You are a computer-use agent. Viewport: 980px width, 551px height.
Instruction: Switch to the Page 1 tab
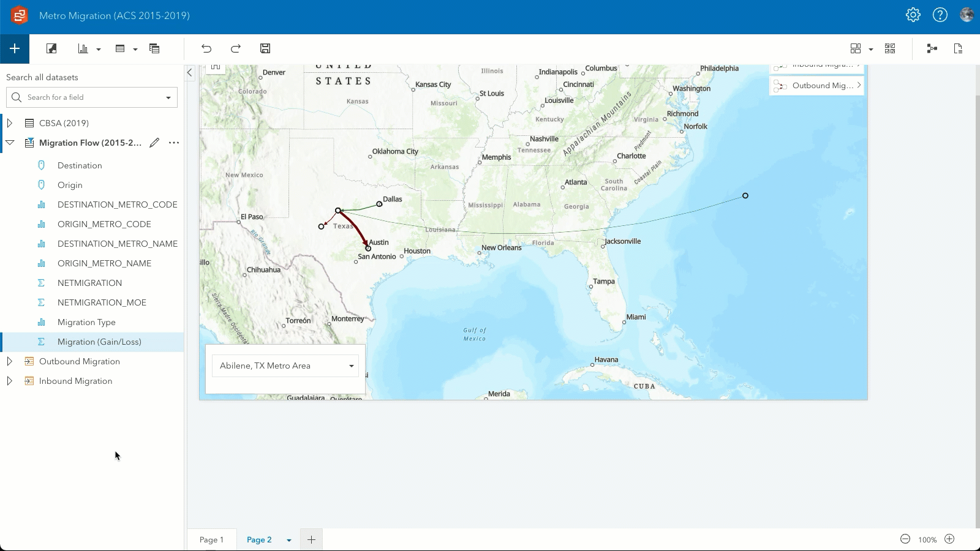coord(211,539)
